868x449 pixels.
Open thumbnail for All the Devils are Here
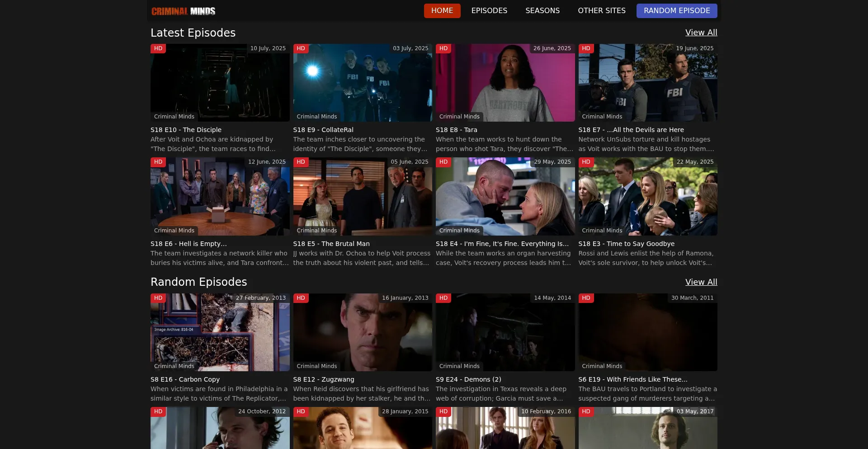[648, 83]
